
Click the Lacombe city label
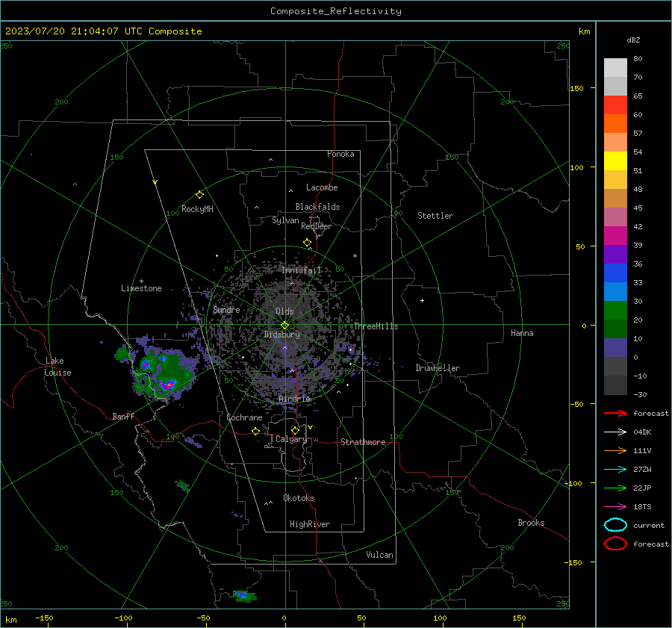[322, 187]
